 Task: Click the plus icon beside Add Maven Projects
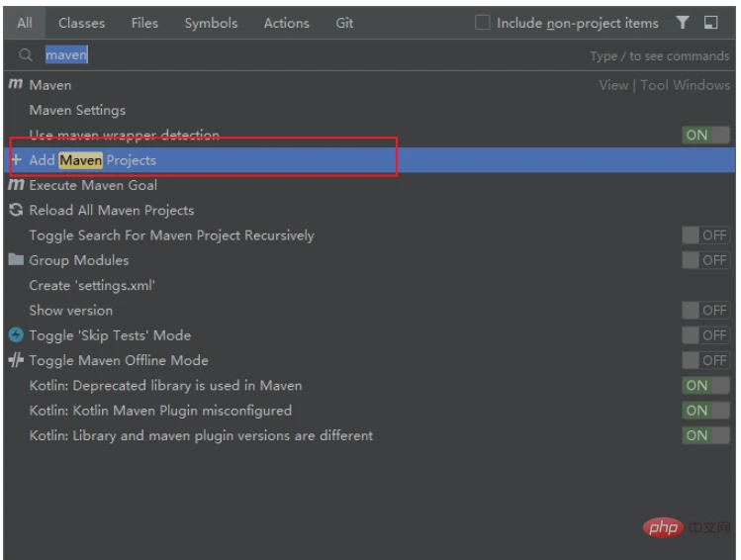click(16, 160)
